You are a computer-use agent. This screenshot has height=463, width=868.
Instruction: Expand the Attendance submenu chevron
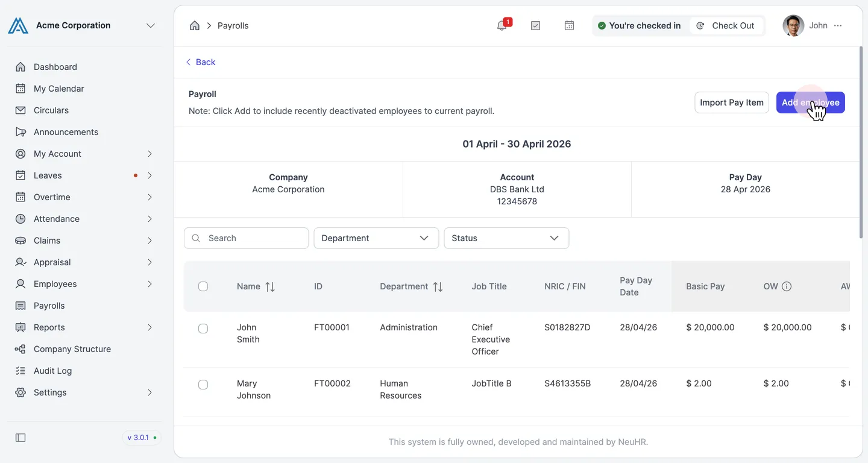pos(149,219)
